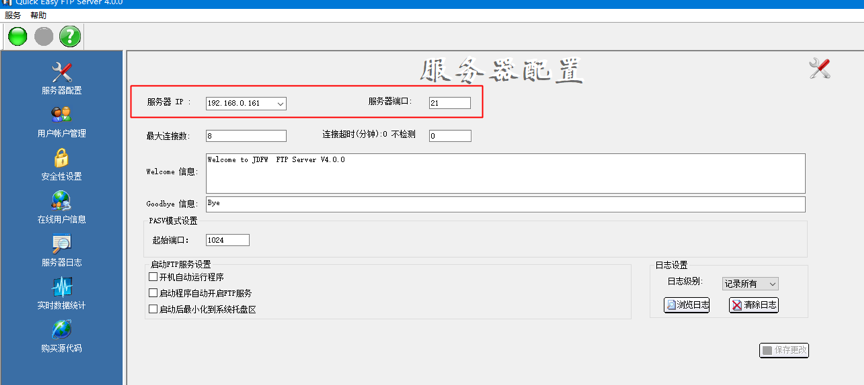Open 在线用户信息 globe icon in sidebar
Image resolution: width=864 pixels, height=385 pixels.
62,200
